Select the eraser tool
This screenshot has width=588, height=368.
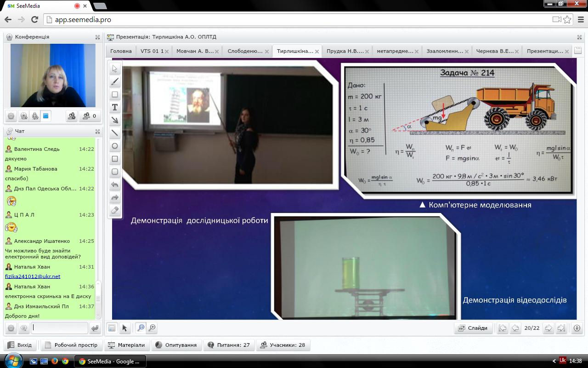115,211
